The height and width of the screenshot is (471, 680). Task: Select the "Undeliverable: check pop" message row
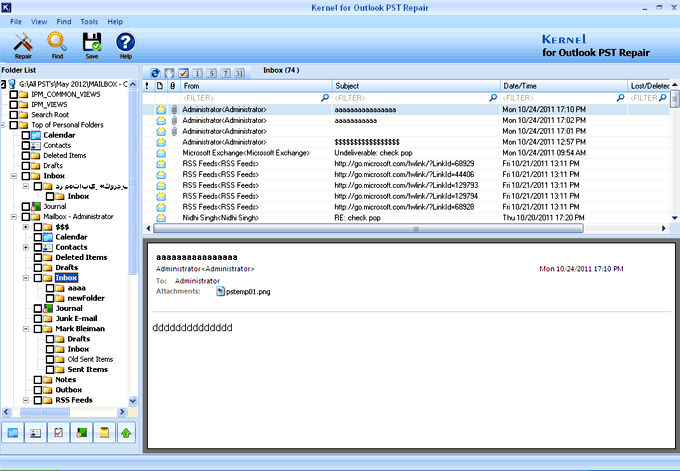pyautogui.click(x=406, y=153)
